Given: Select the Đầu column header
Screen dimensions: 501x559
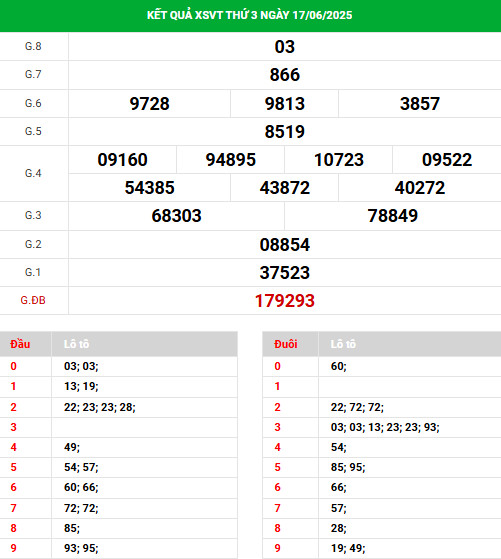Looking at the screenshot, I should [x=20, y=344].
